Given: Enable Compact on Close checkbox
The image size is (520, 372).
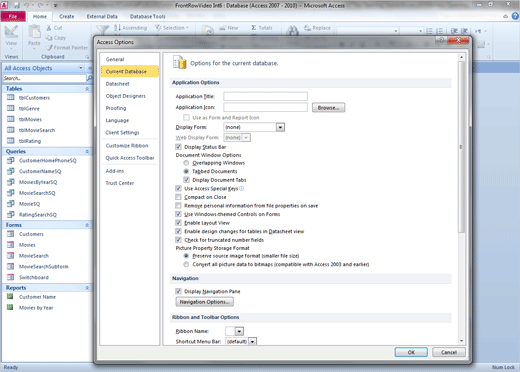Looking at the screenshot, I should (x=178, y=197).
